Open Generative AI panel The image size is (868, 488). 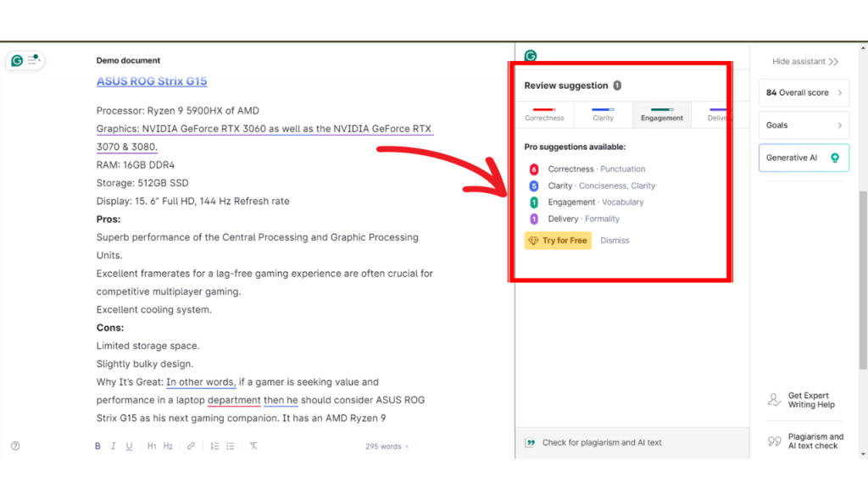click(804, 158)
